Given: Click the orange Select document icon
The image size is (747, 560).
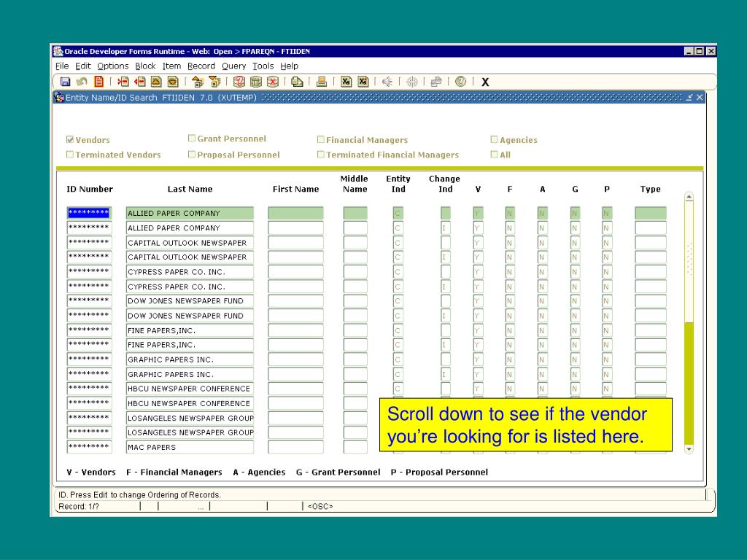Looking at the screenshot, I should click(99, 82).
